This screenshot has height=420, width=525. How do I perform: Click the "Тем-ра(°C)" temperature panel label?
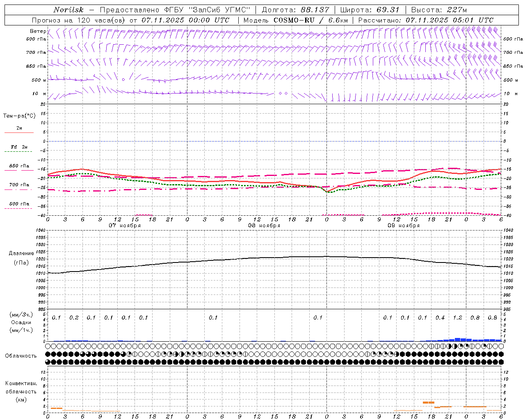click(19, 116)
